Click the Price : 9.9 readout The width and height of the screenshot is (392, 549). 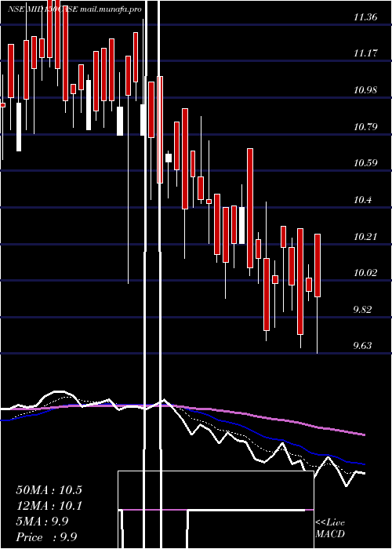(46, 537)
